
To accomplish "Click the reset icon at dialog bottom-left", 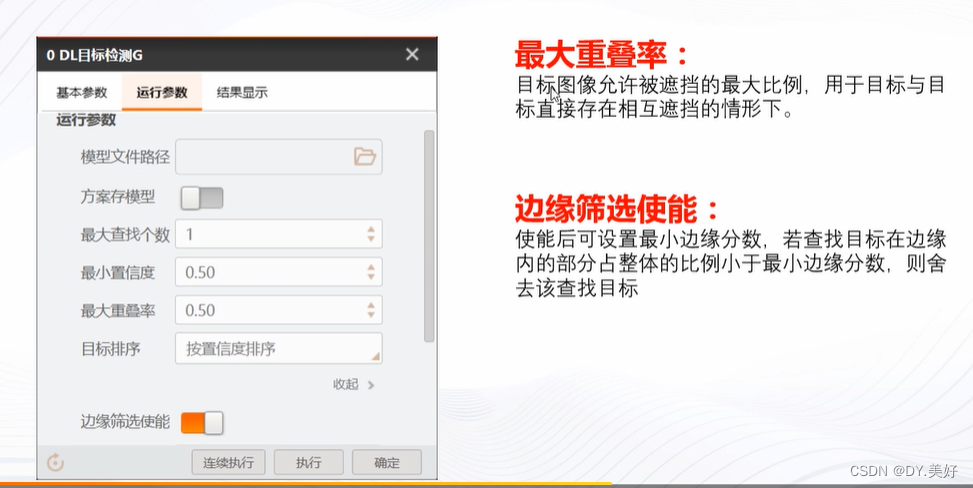I will point(55,463).
